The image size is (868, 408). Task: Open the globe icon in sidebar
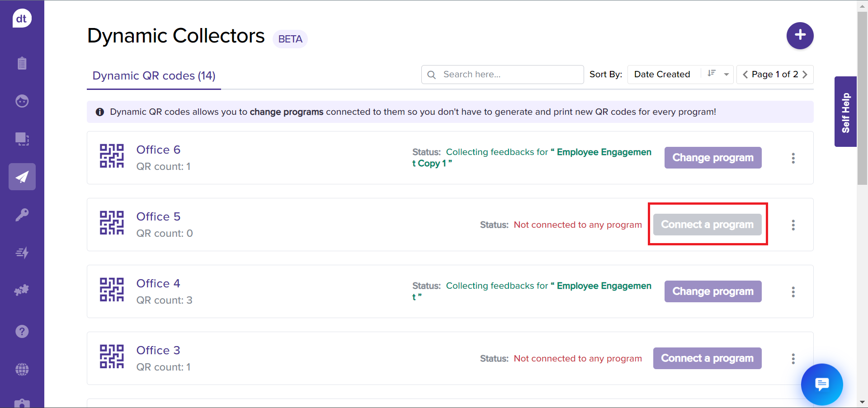point(22,370)
